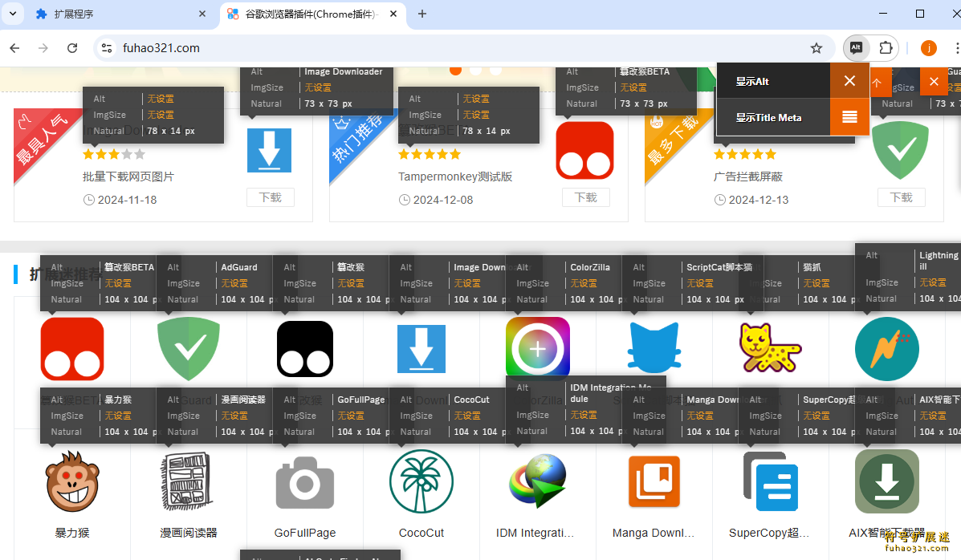Open the yellow leopard cat-catch icon
The image size is (961, 560).
(x=771, y=349)
